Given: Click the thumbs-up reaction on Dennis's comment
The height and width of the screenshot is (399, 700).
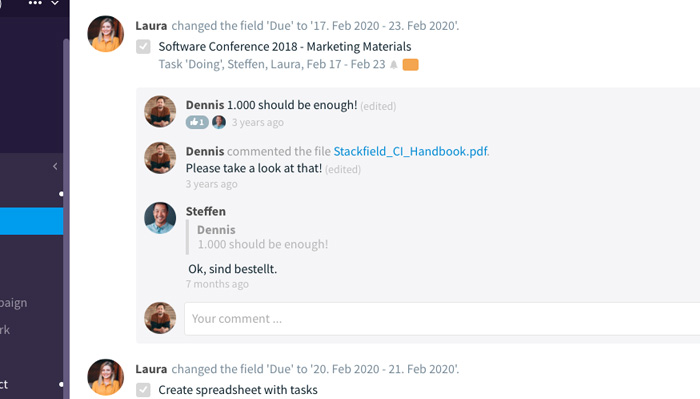Looking at the screenshot, I should point(197,122).
